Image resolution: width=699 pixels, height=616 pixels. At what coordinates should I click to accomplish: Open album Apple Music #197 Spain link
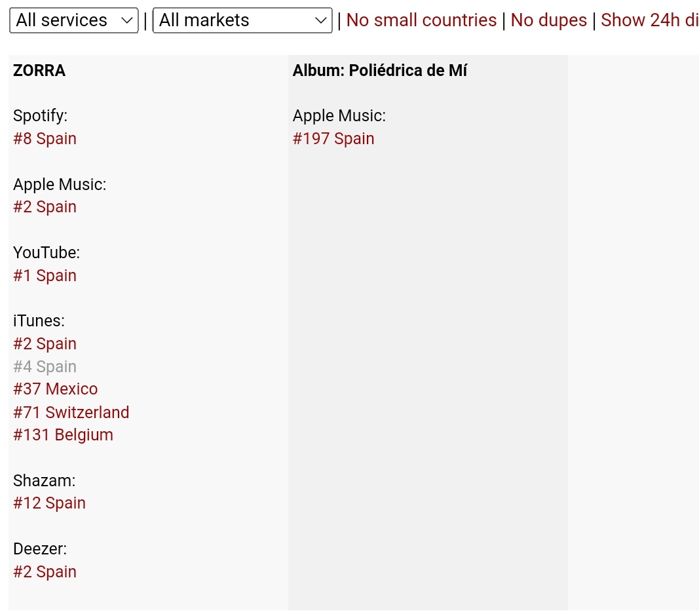point(333,139)
